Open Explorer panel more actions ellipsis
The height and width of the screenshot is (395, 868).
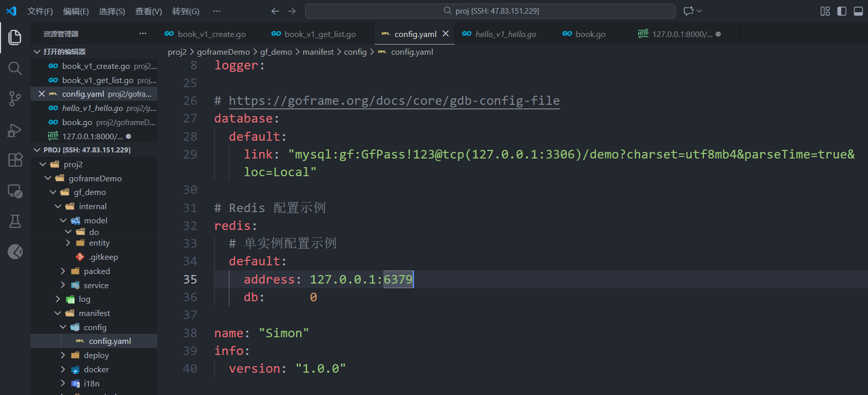click(x=143, y=33)
